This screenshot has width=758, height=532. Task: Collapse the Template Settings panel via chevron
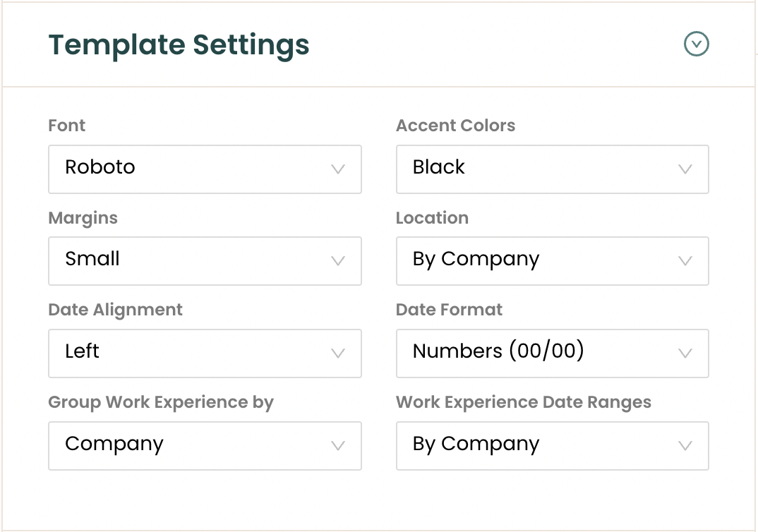pos(697,44)
